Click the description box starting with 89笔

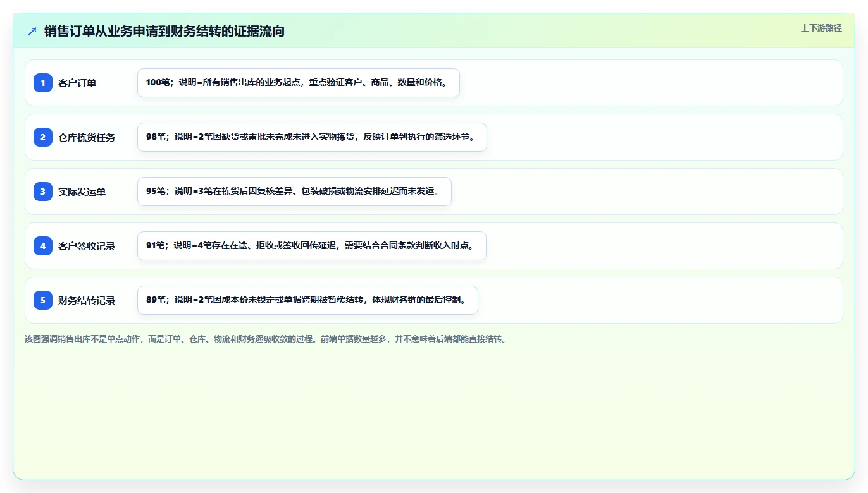pos(307,300)
